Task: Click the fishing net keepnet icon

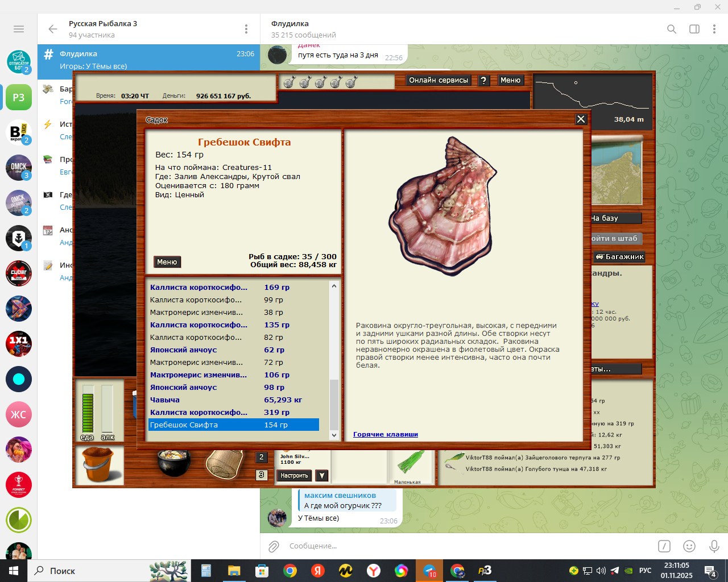Action: pyautogui.click(x=224, y=464)
